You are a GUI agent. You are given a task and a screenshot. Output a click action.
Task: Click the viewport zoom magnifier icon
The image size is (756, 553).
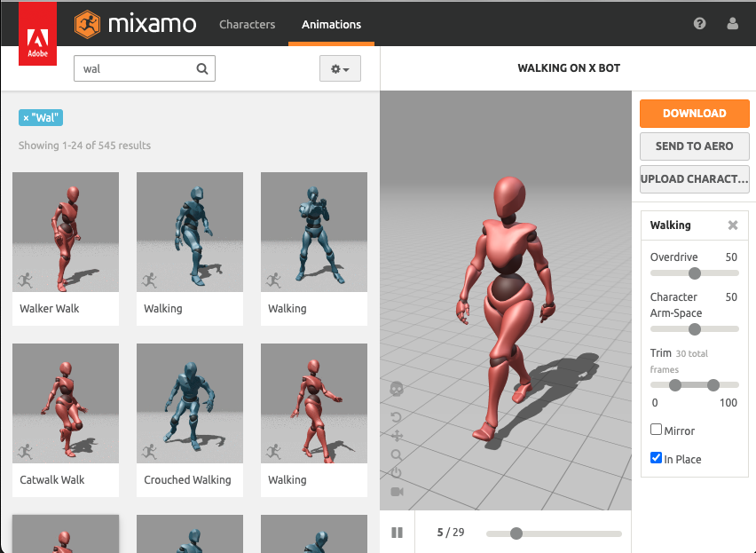[397, 454]
